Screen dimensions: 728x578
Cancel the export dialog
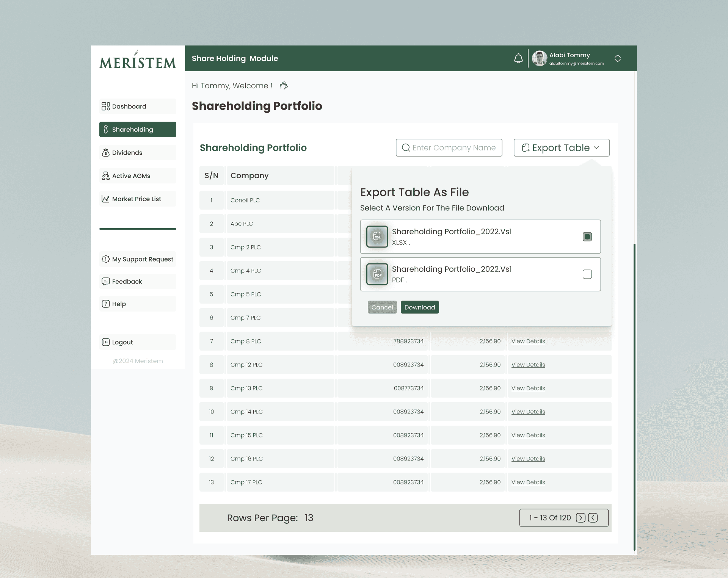tap(382, 307)
